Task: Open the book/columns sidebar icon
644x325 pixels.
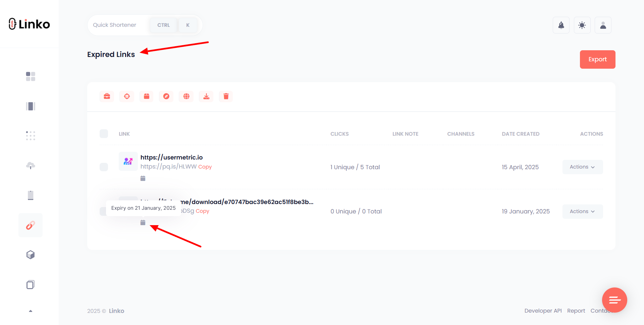Action: (x=31, y=106)
